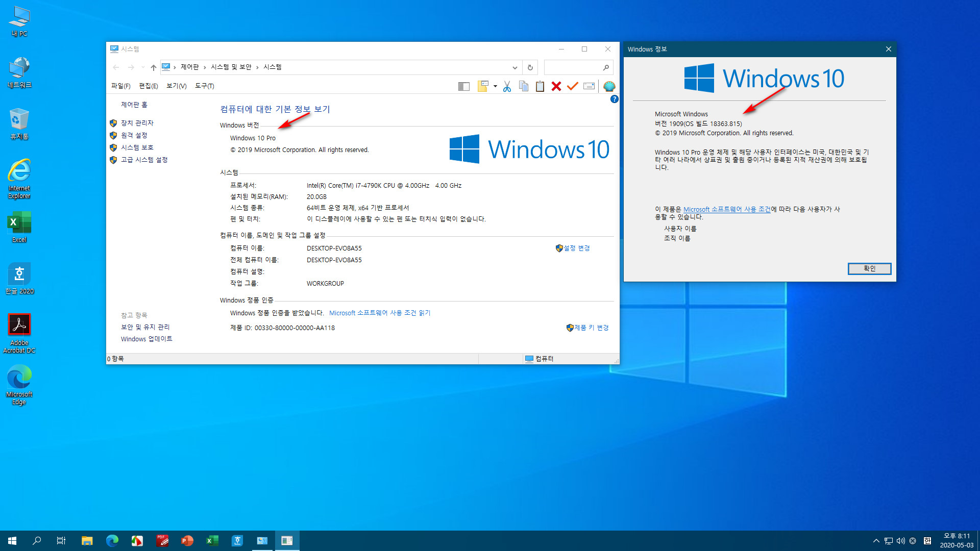Toggle the navigation pane icon in the toolbar
The image size is (980, 551).
(464, 86)
